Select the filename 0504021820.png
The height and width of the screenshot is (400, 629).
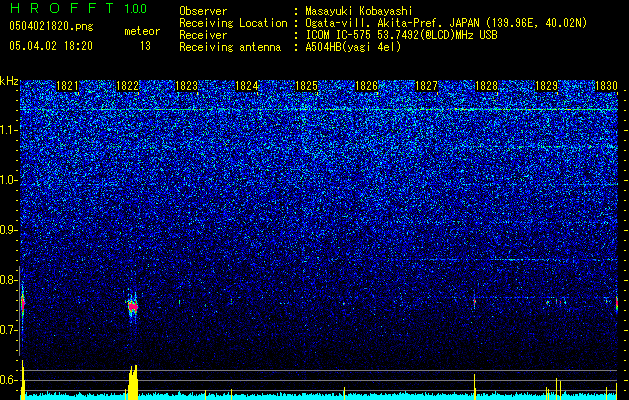[x=51, y=27]
